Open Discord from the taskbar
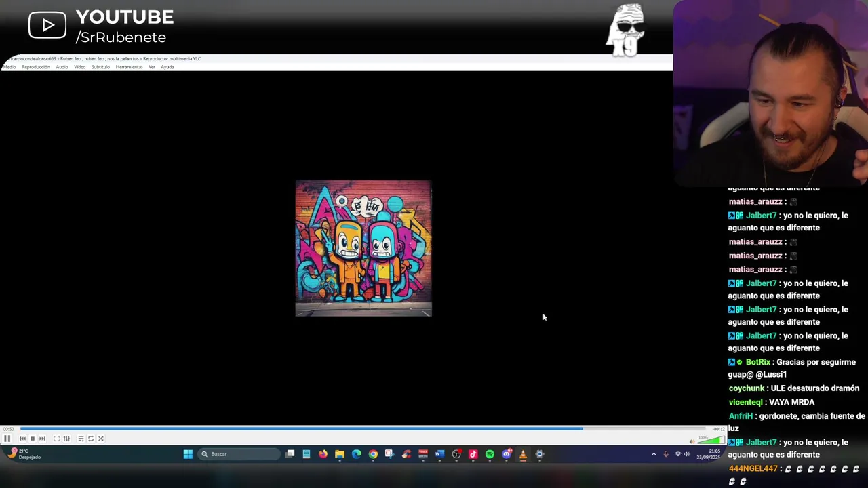 (x=507, y=454)
